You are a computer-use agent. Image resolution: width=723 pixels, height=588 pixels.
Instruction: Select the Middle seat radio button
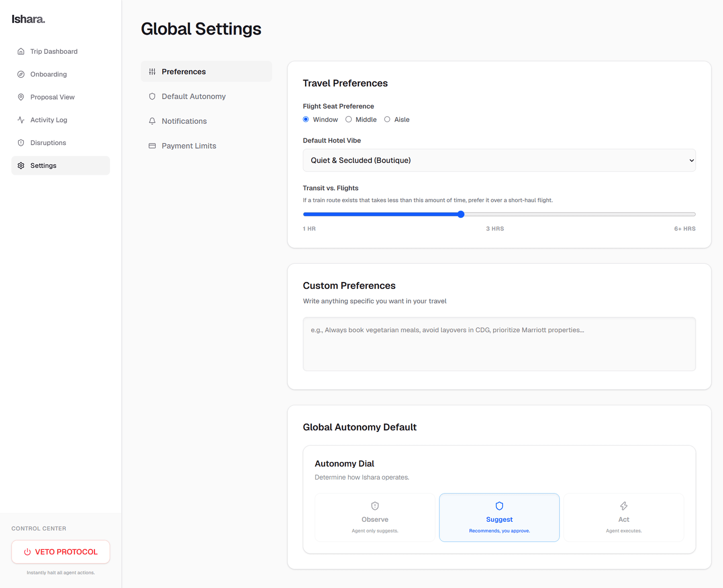pyautogui.click(x=349, y=119)
